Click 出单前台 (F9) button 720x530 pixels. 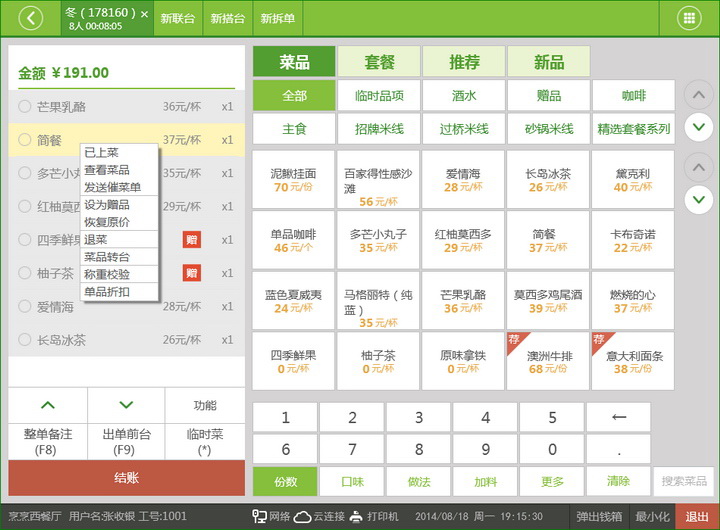[126, 442]
